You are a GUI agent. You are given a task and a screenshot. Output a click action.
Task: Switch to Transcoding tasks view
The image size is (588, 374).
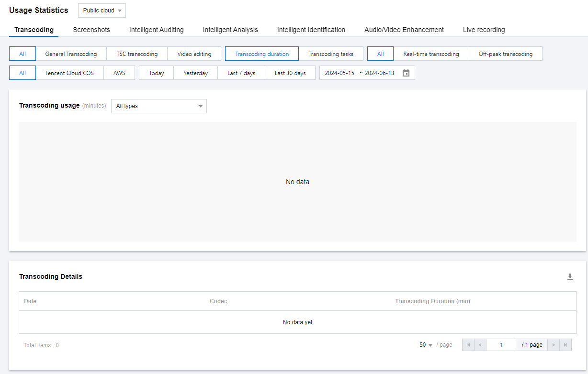[x=330, y=54]
